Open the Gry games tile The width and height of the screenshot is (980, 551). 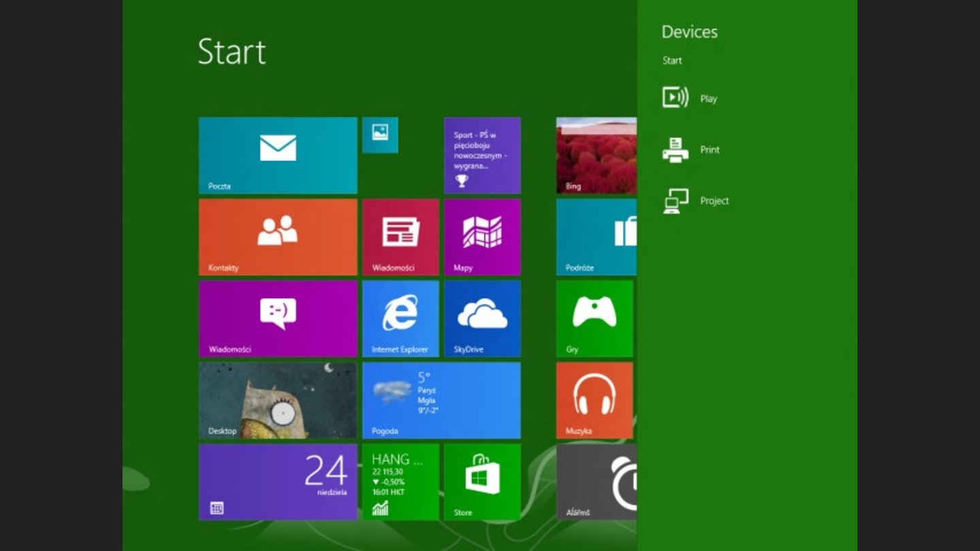pos(595,318)
